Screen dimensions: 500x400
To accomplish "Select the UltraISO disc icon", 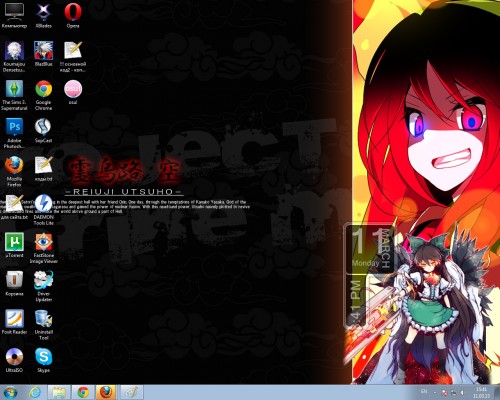I will point(14,360).
